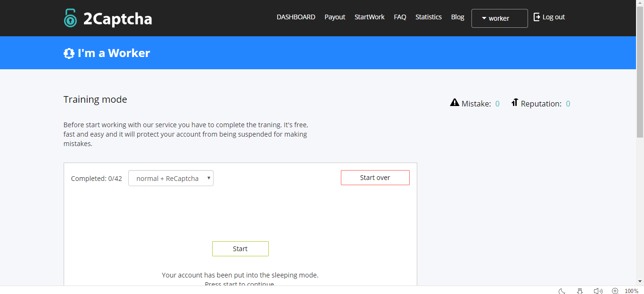Go to the DASHBOARD menu item
644x294 pixels.
coord(296,17)
